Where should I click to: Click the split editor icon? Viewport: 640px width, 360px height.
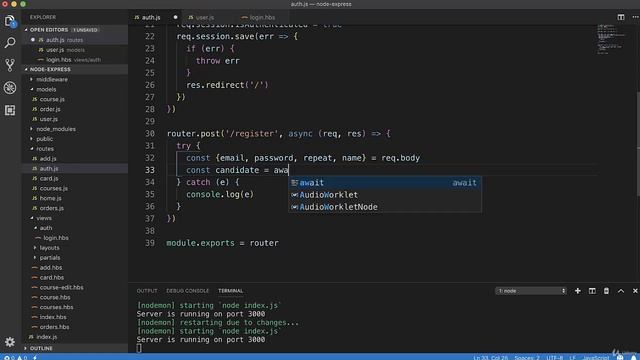click(621, 17)
